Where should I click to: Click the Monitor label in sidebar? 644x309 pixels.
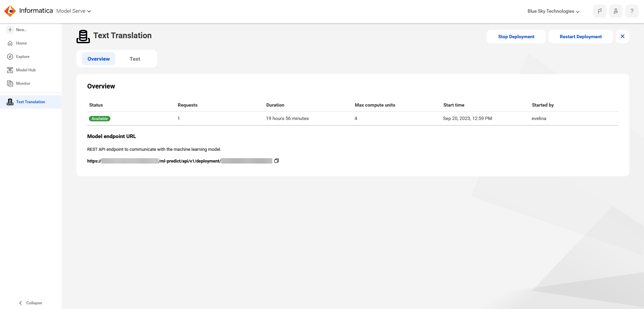pos(23,83)
